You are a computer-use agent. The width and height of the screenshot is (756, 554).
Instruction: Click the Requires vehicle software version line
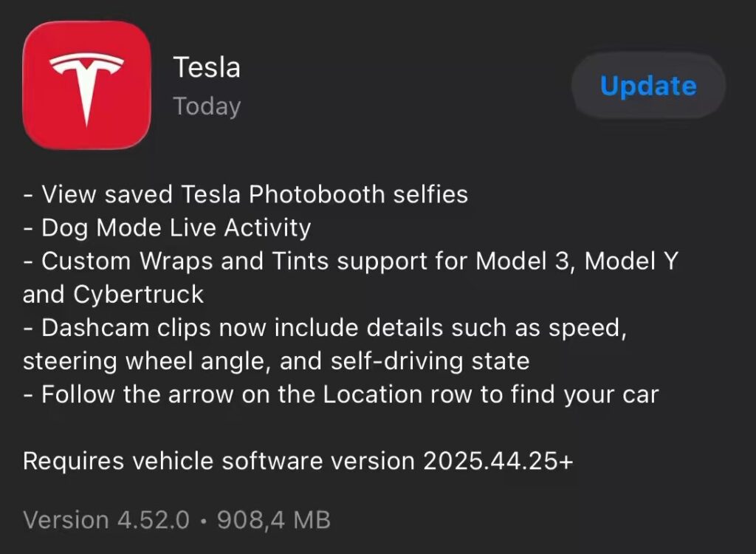pyautogui.click(x=298, y=461)
